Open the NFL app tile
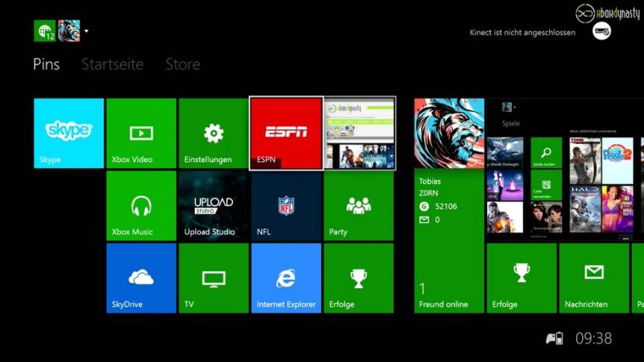 (286, 206)
